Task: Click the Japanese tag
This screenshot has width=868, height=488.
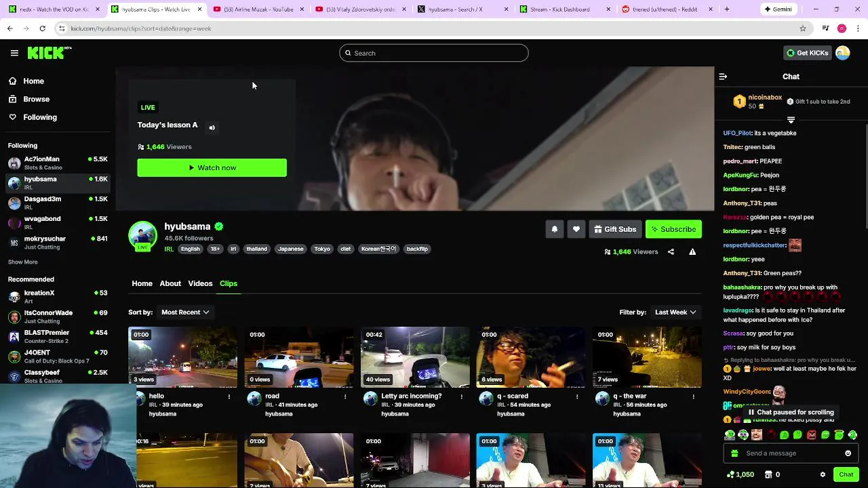Action: point(291,249)
